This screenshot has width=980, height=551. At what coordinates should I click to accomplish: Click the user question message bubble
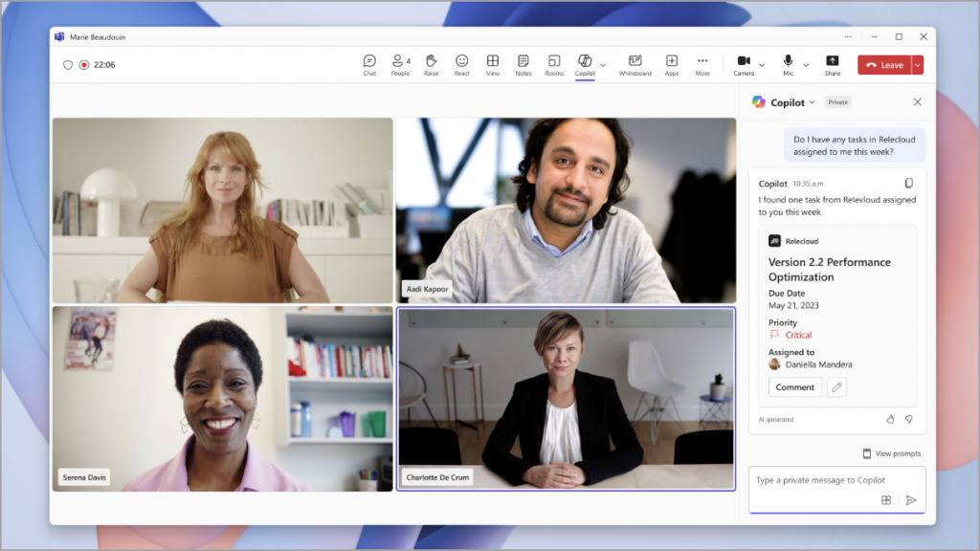click(855, 145)
